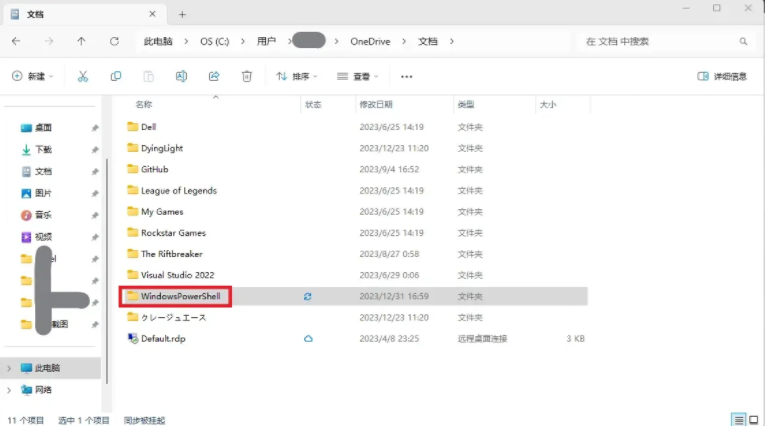Close the 文档 tab
This screenshot has width=767, height=426.
click(153, 14)
